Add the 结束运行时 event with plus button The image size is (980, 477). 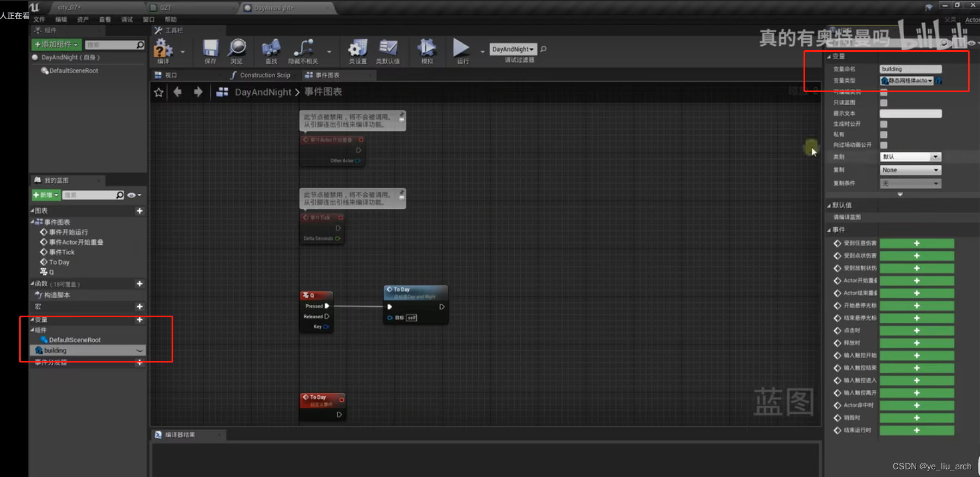[917, 430]
